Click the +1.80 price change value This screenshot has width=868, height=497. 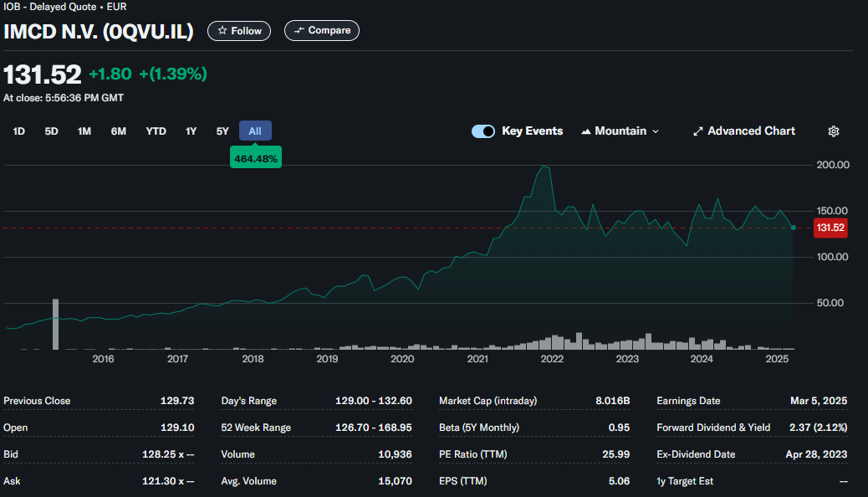click(110, 74)
